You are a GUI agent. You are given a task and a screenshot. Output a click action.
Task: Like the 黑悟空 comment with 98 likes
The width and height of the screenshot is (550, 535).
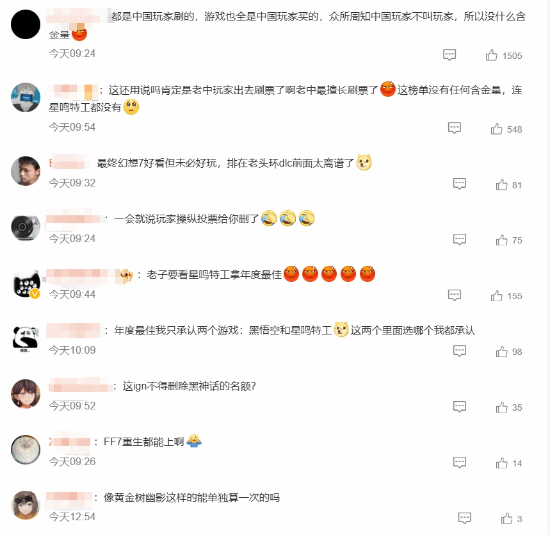(x=502, y=352)
